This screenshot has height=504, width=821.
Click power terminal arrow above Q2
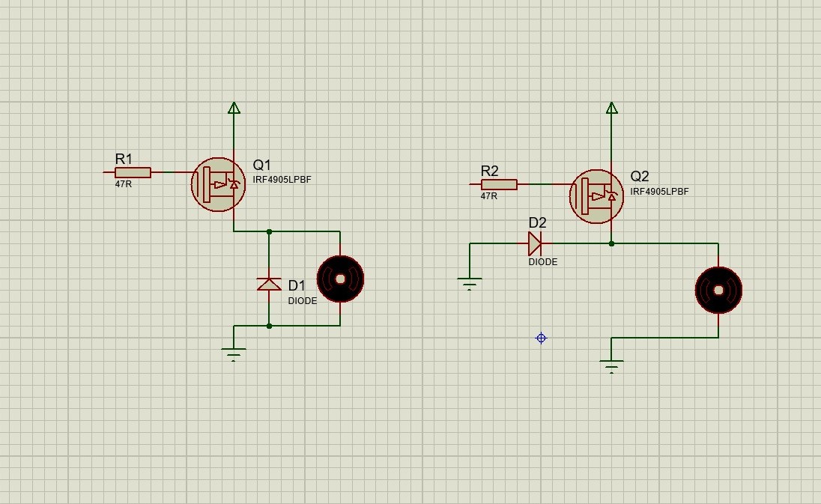(611, 108)
